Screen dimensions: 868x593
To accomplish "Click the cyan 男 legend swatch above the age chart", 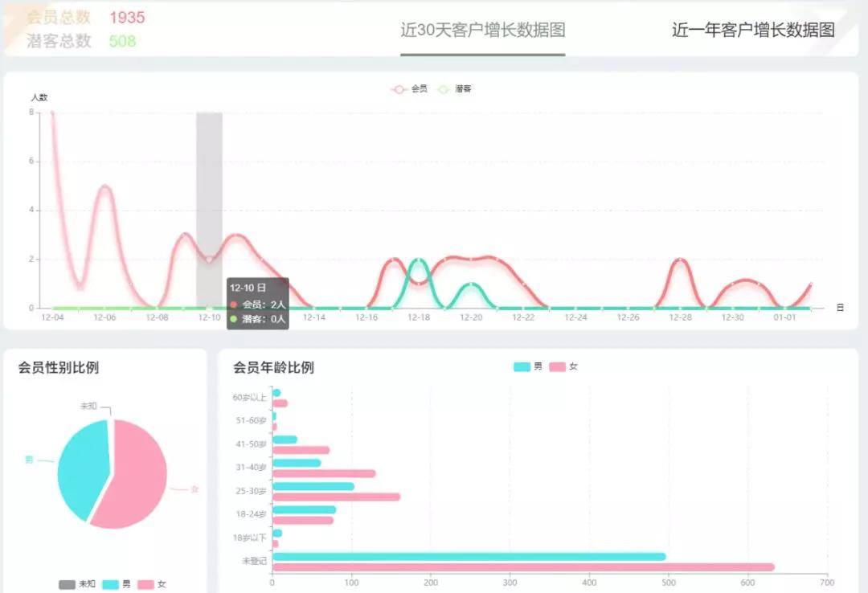I will [522, 366].
